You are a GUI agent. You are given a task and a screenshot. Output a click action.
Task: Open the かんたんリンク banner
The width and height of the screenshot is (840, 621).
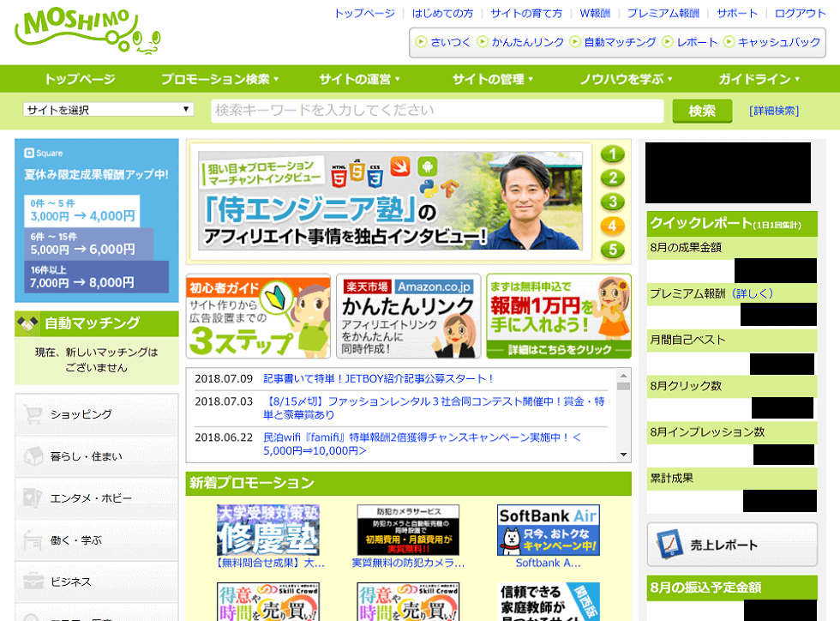point(408,317)
